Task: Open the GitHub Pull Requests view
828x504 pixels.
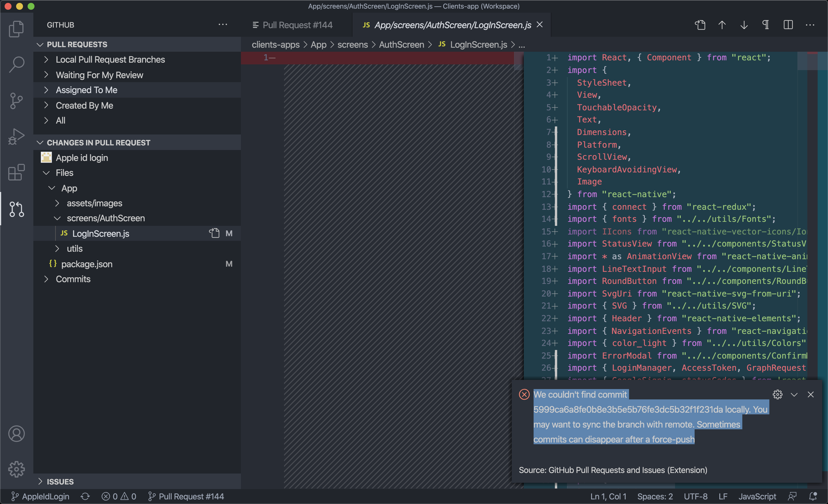Action: (x=16, y=209)
